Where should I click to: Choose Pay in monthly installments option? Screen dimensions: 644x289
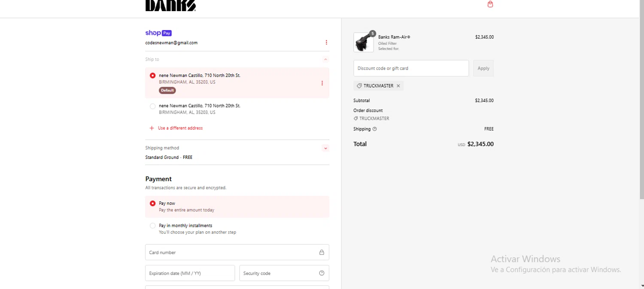152,226
